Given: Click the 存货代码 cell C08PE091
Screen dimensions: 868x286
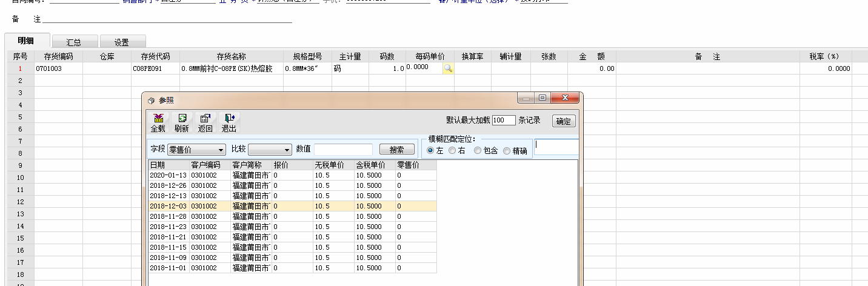Looking at the screenshot, I should (155, 68).
